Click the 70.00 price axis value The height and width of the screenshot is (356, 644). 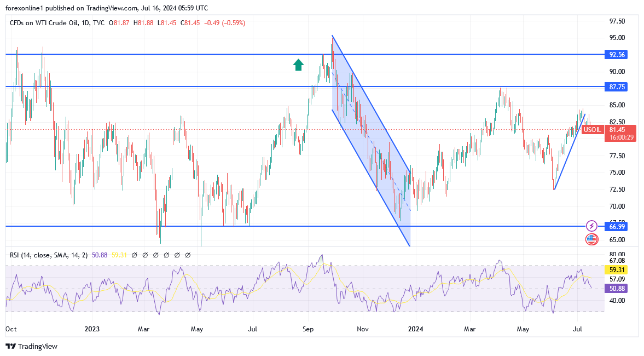[x=617, y=206]
